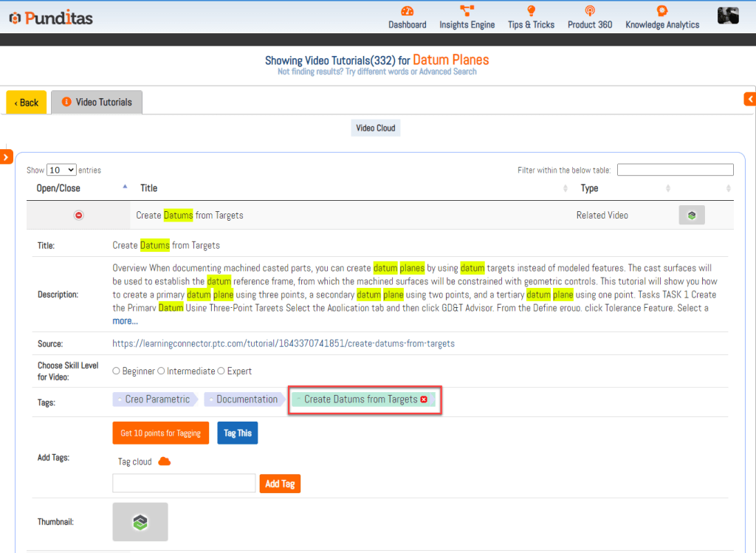756x553 pixels.
Task: Select Beginner skill level
Action: 117,371
